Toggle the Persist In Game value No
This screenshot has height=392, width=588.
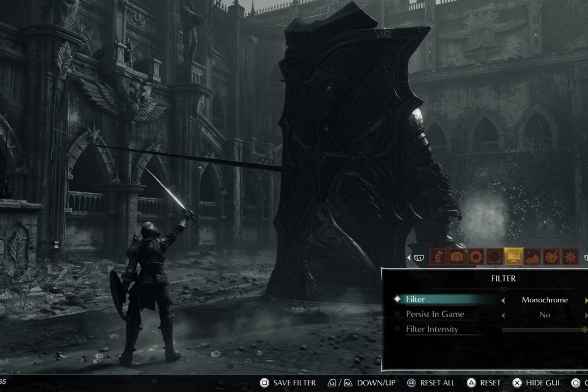[545, 315]
